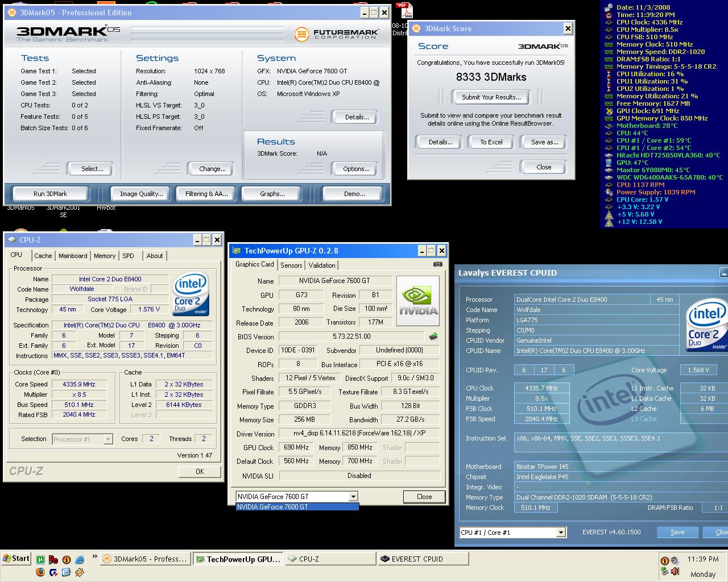This screenshot has width=728, height=582.
Task: Click volume speaker icon in system tray
Action: [x=675, y=572]
